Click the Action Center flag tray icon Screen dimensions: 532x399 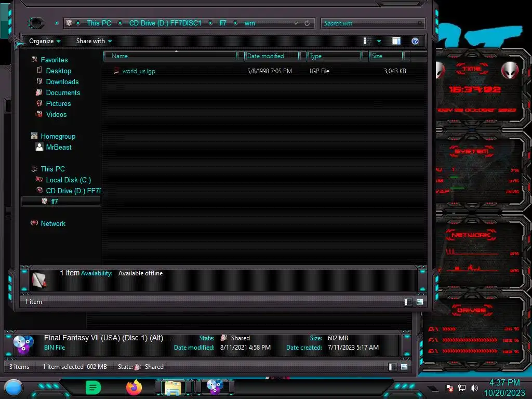tap(449, 388)
